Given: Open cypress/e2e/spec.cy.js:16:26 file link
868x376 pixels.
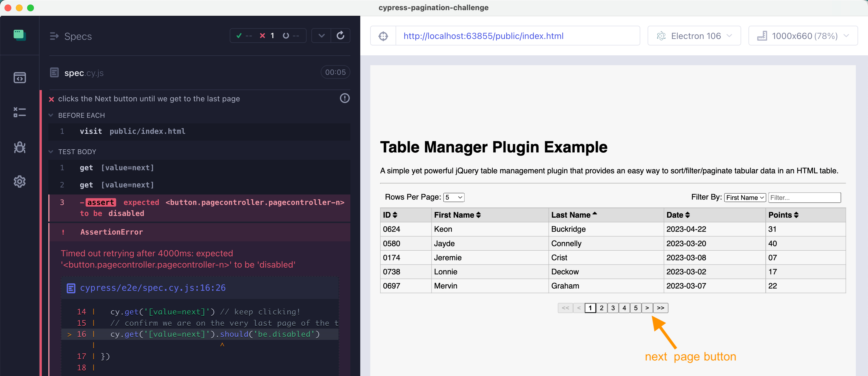Looking at the screenshot, I should coord(153,288).
